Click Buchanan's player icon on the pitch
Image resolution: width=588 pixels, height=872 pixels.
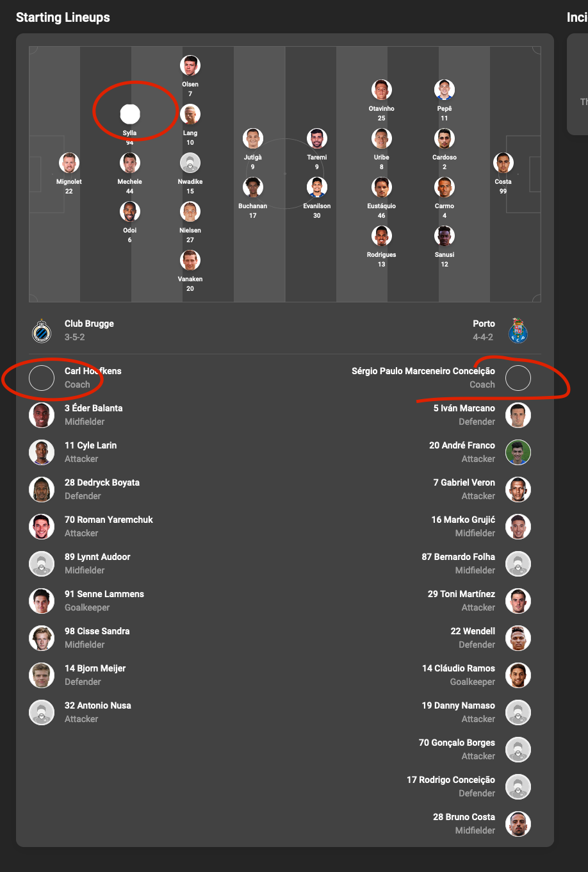point(252,187)
